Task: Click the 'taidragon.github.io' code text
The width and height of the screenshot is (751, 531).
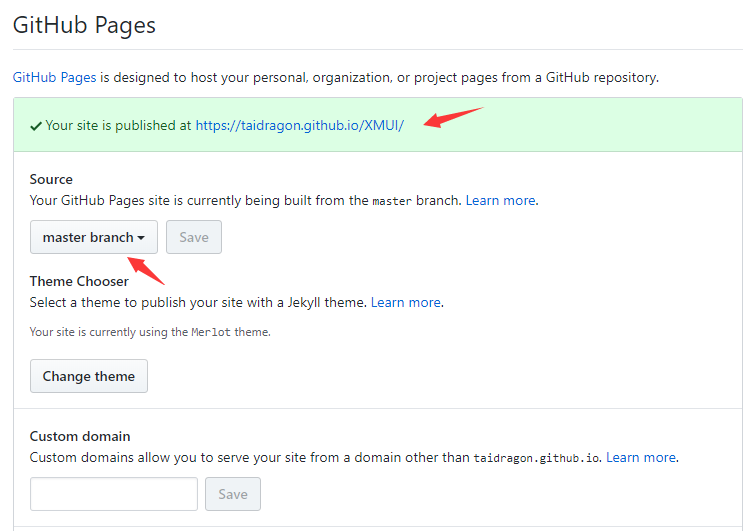Action: tap(536, 458)
